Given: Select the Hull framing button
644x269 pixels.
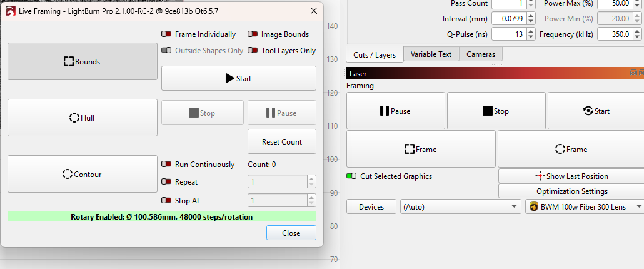Looking at the screenshot, I should pyautogui.click(x=82, y=118).
